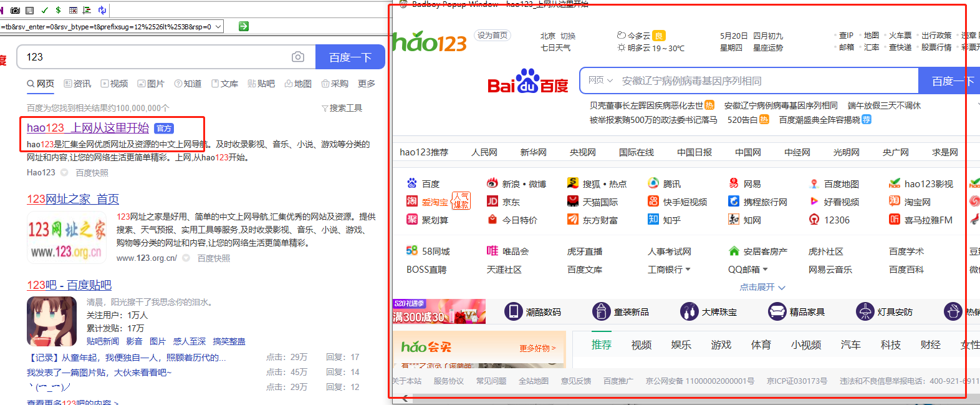Open the hao123_上网从这里开始 result link
Screen dimensions: 980x405
pos(88,128)
